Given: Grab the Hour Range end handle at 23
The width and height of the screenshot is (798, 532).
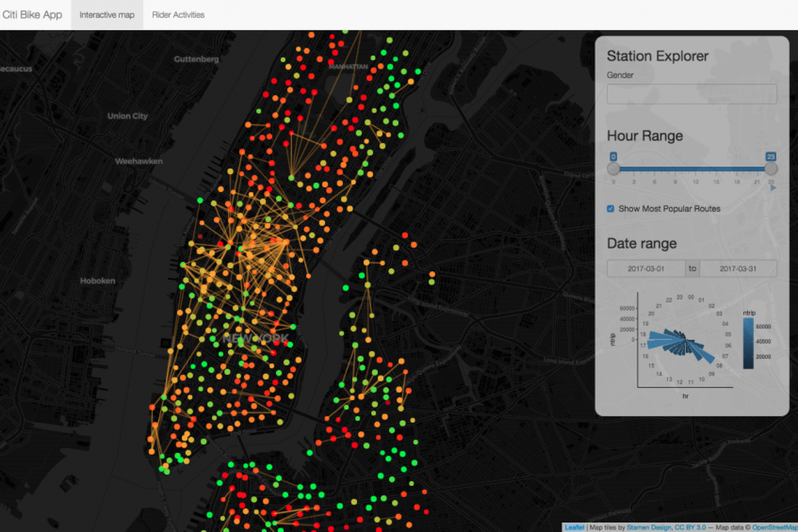Looking at the screenshot, I should 771,169.
